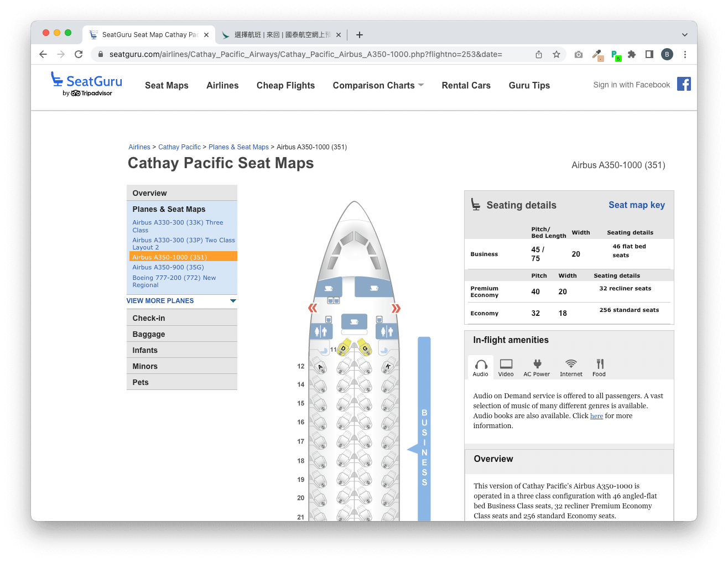Bookmark this page with star icon
The height and width of the screenshot is (562, 728).
point(557,54)
